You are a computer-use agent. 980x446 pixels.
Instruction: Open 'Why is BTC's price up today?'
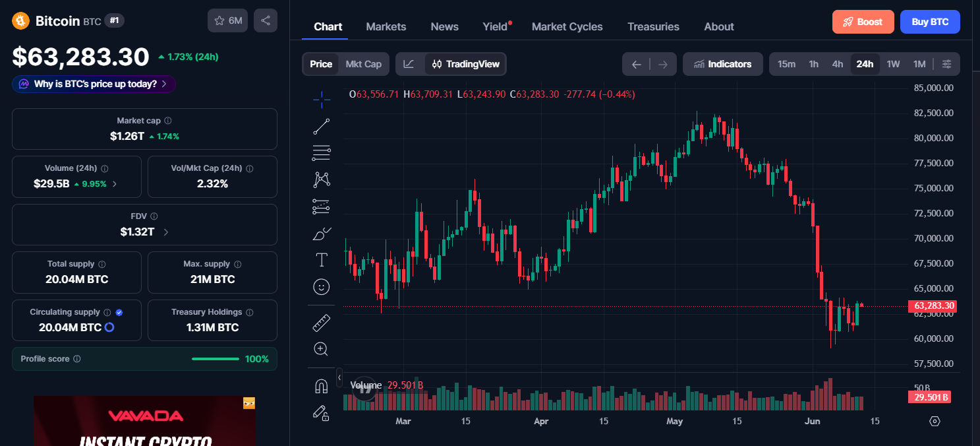point(94,84)
